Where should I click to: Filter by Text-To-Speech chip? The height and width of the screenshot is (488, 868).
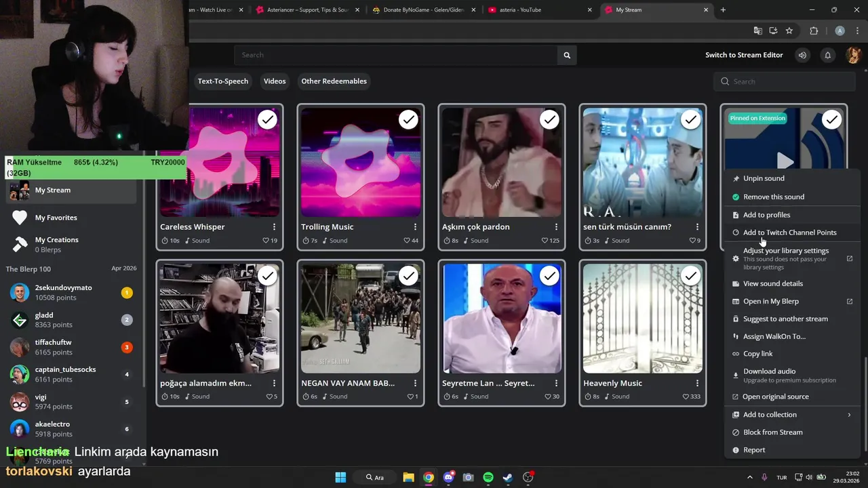tap(223, 81)
